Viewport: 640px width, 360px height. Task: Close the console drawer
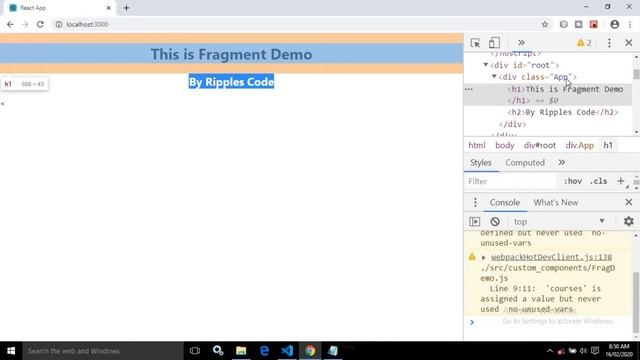click(629, 202)
